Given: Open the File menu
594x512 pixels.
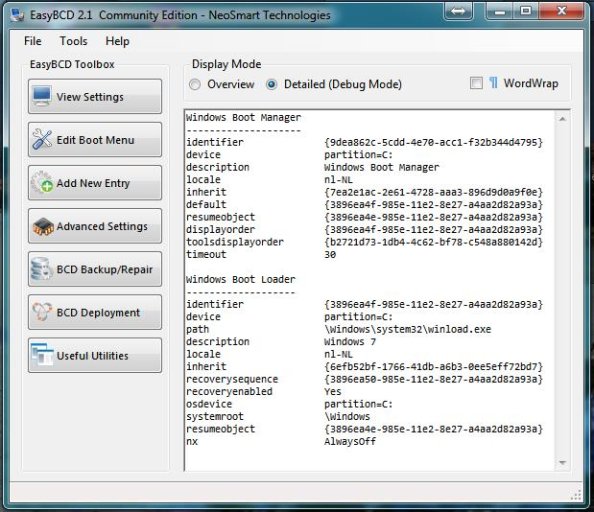Looking at the screenshot, I should 33,41.
